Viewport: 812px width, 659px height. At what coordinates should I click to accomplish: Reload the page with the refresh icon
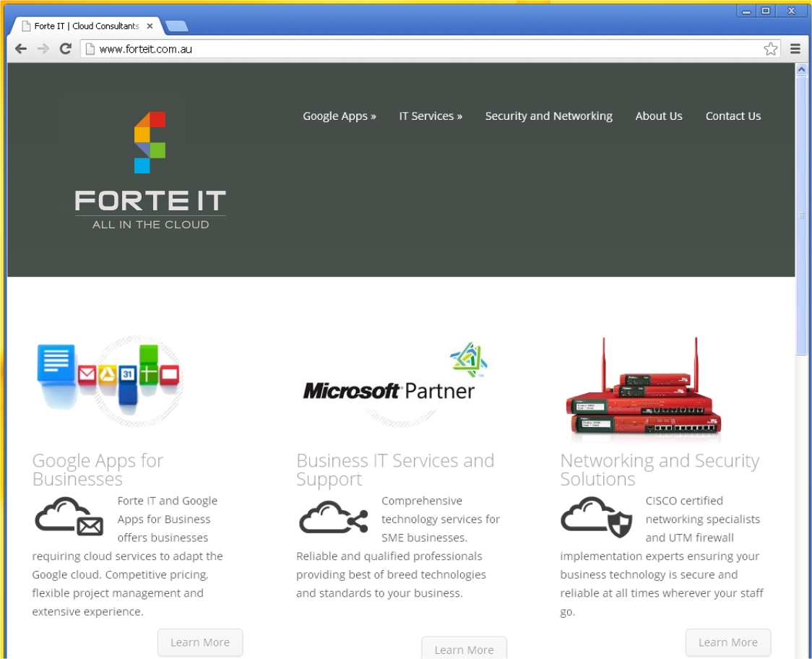pyautogui.click(x=65, y=49)
